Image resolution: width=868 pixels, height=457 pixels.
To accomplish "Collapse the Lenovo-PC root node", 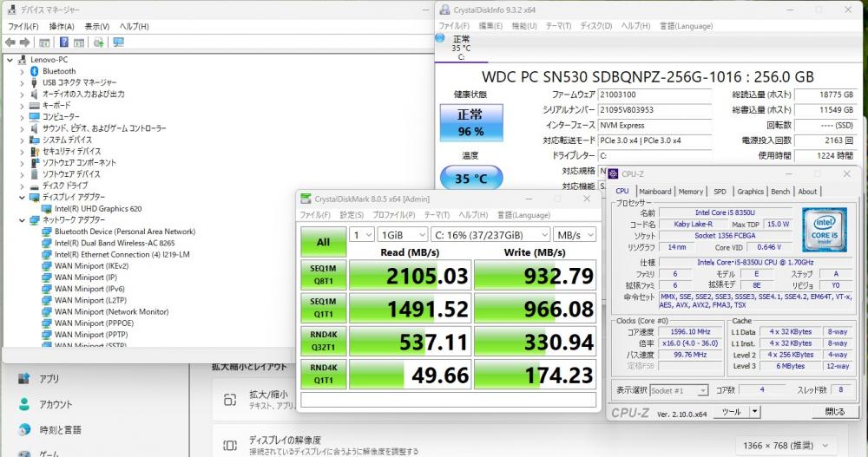I will click(x=10, y=60).
